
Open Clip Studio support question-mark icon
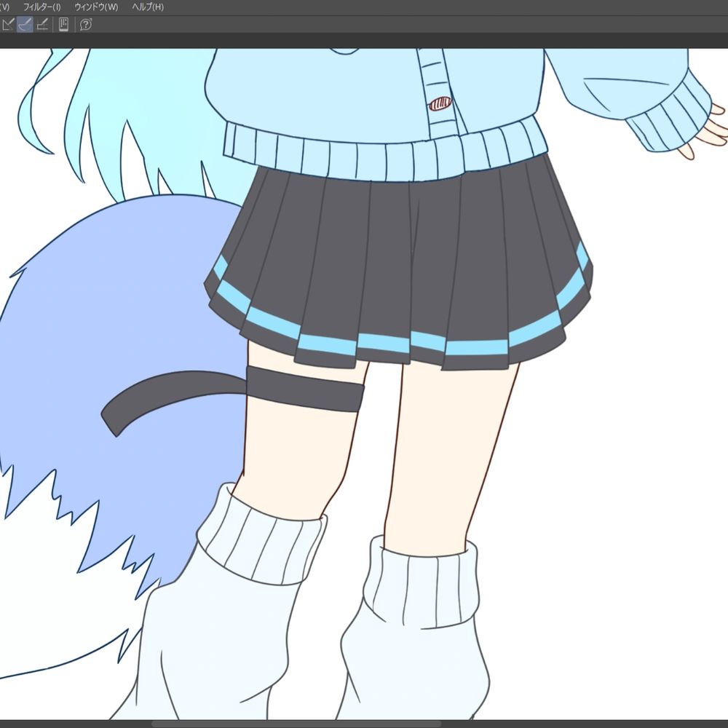(85, 24)
